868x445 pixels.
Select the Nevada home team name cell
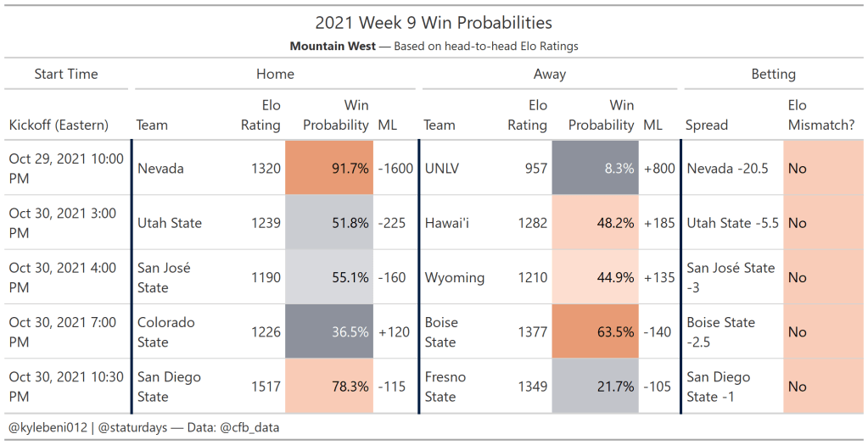[x=160, y=169]
